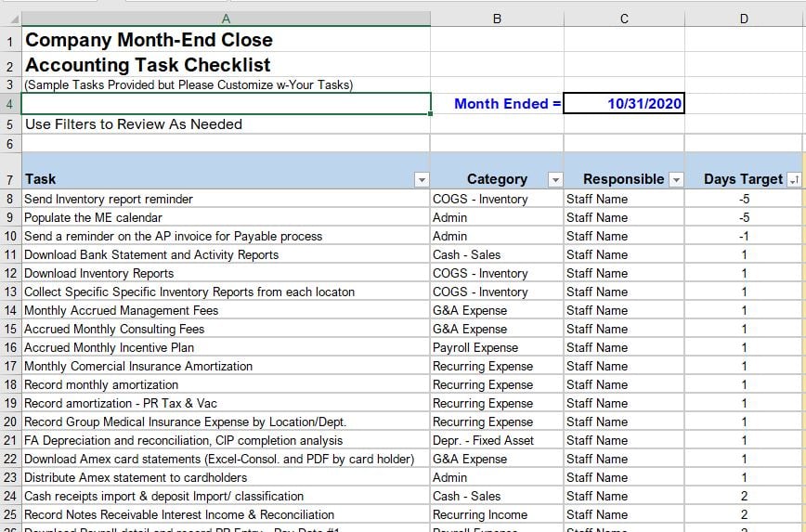Select column B header

(x=497, y=19)
